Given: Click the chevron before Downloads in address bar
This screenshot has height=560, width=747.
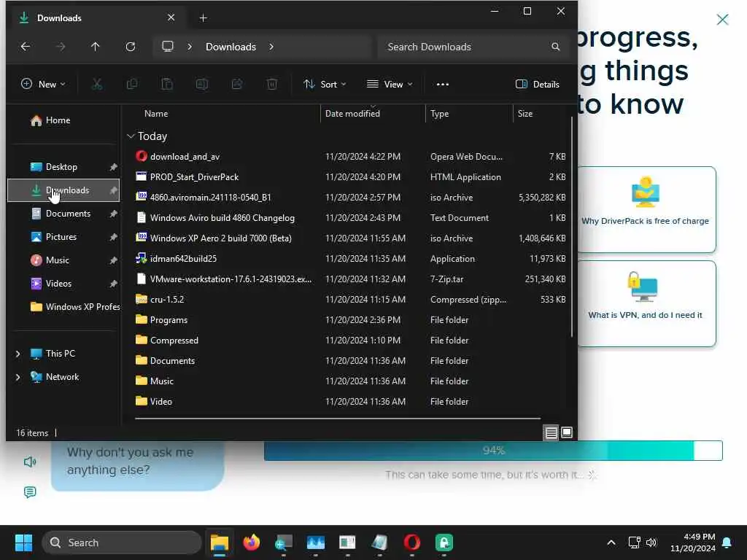Looking at the screenshot, I should click(190, 47).
